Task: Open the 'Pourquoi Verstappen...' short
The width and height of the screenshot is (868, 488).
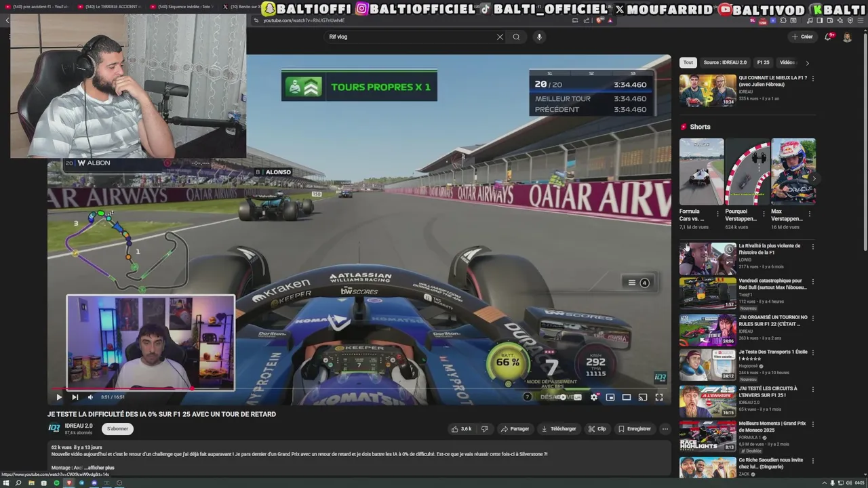Action: 747,171
